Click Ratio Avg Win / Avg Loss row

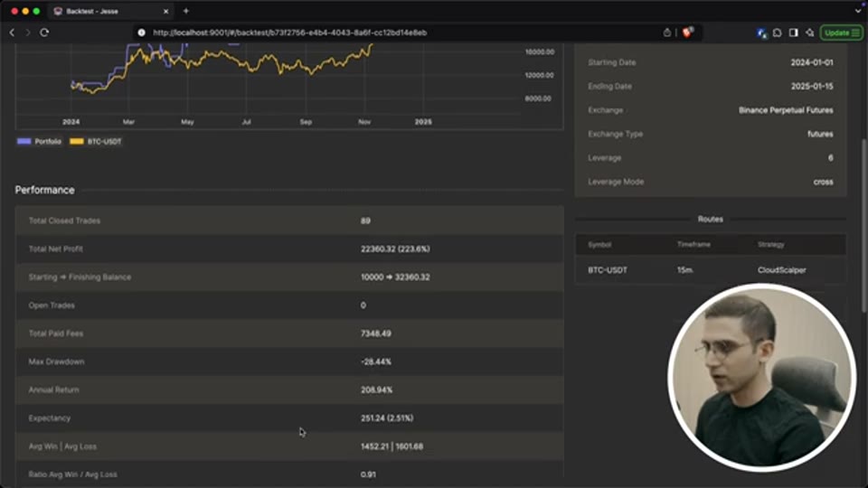click(x=289, y=474)
